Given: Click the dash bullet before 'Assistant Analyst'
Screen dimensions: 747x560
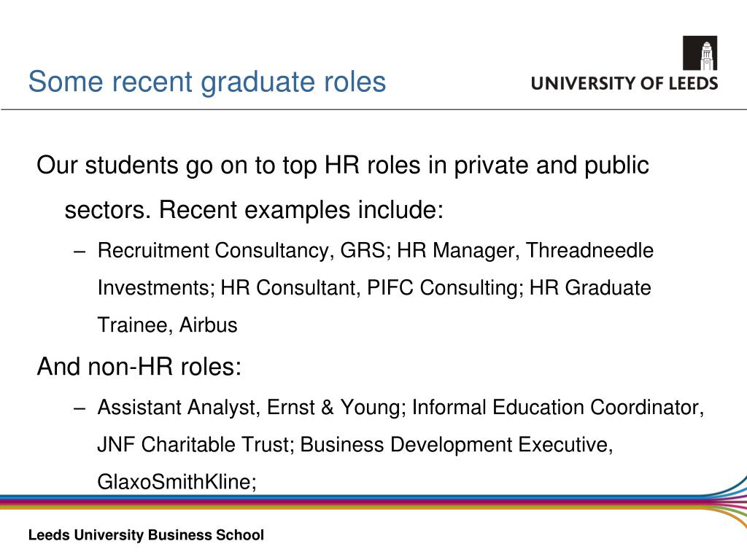Looking at the screenshot, I should (80, 408).
